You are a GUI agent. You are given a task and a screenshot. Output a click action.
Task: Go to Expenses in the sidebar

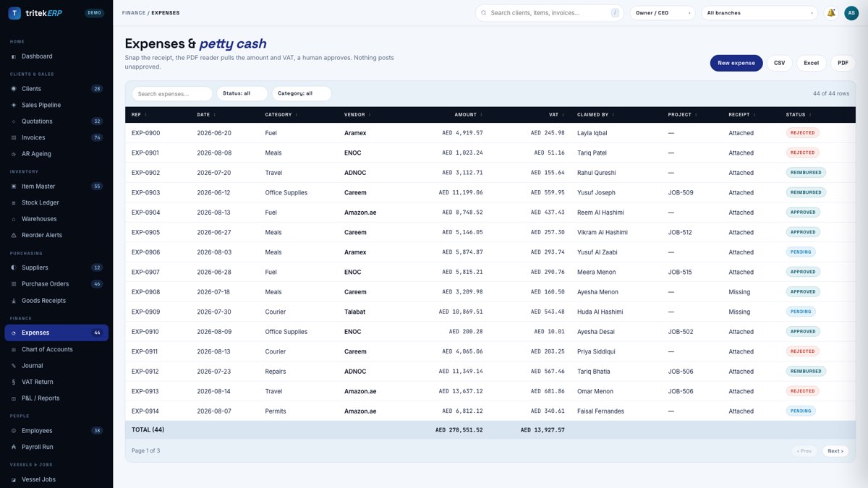coord(56,333)
